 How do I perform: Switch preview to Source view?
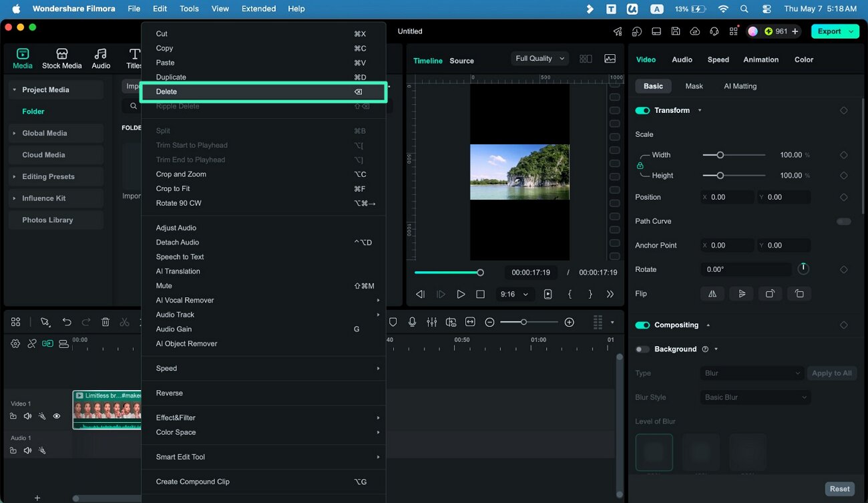point(461,61)
